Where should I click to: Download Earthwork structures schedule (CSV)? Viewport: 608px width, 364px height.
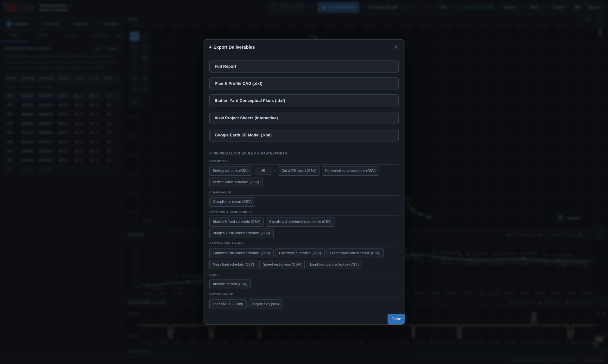(x=241, y=253)
